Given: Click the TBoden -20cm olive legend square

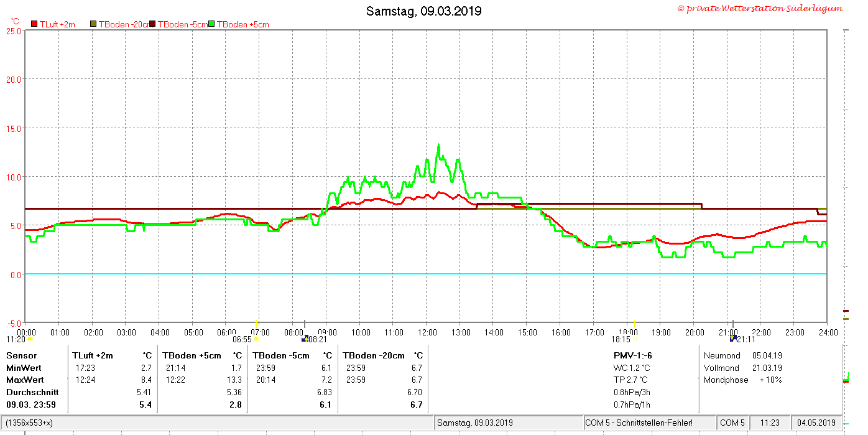Looking at the screenshot, I should point(93,24).
